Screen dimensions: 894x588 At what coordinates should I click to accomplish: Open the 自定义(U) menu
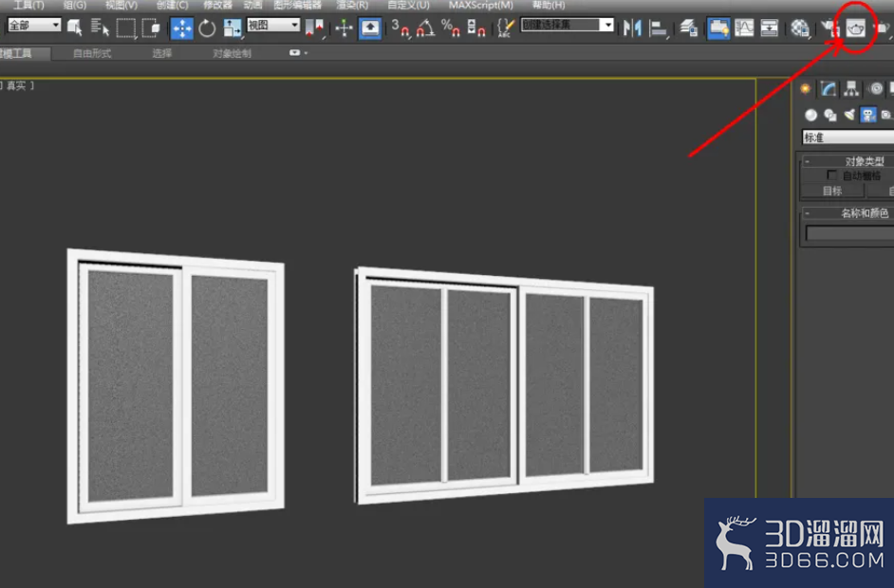(408, 5)
